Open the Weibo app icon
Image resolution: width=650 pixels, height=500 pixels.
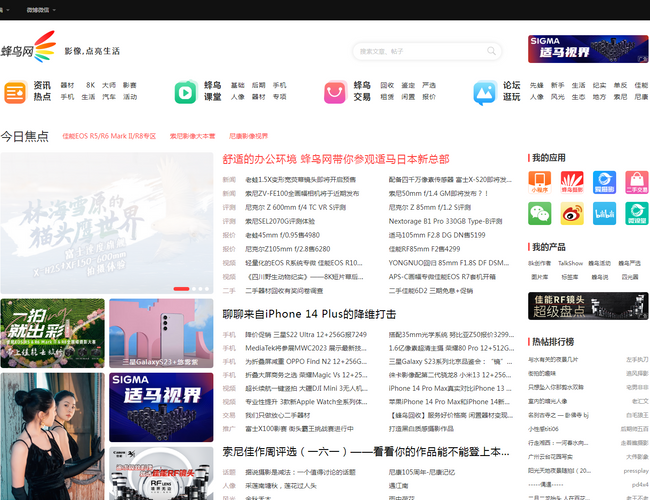572,214
